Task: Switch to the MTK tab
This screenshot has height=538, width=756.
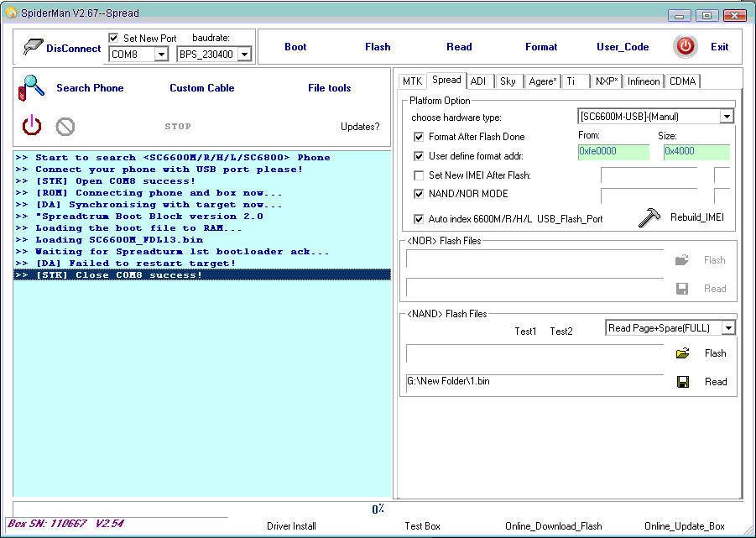Action: (412, 81)
